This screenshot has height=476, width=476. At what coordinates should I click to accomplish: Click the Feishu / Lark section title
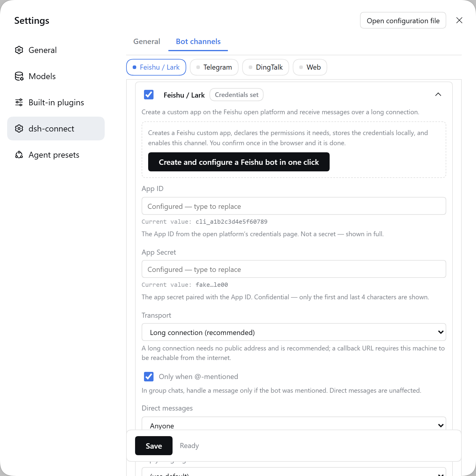(x=184, y=95)
